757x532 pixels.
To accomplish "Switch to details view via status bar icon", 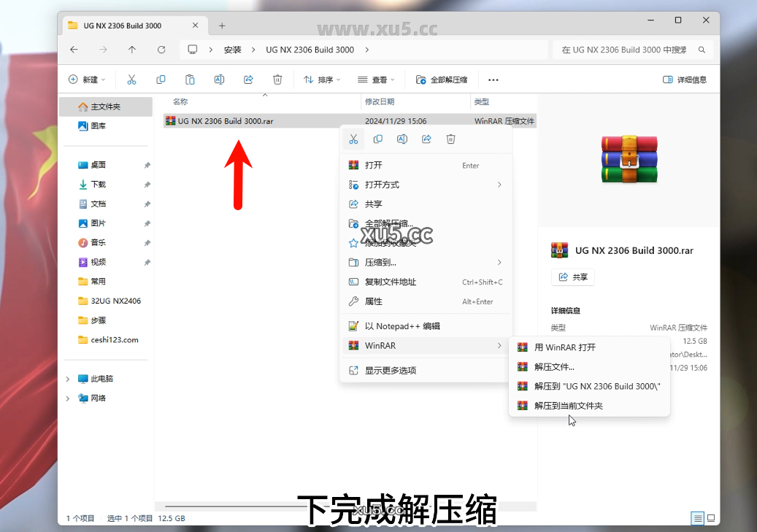I will (697, 518).
